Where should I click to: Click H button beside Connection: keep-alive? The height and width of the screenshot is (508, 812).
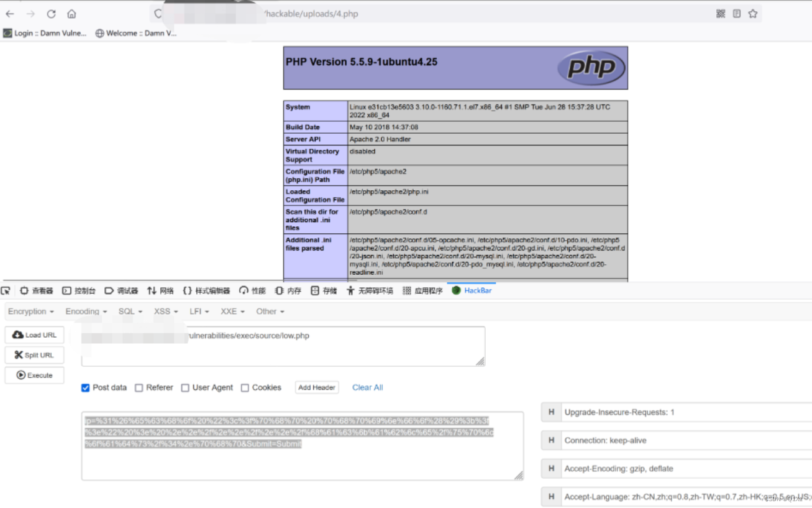(x=551, y=440)
